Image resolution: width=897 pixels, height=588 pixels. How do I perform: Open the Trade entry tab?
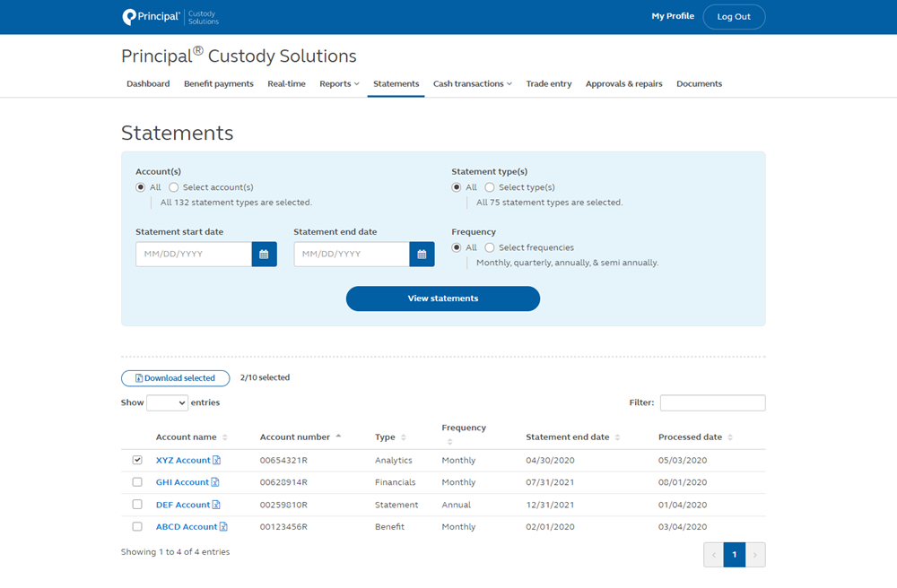point(548,83)
